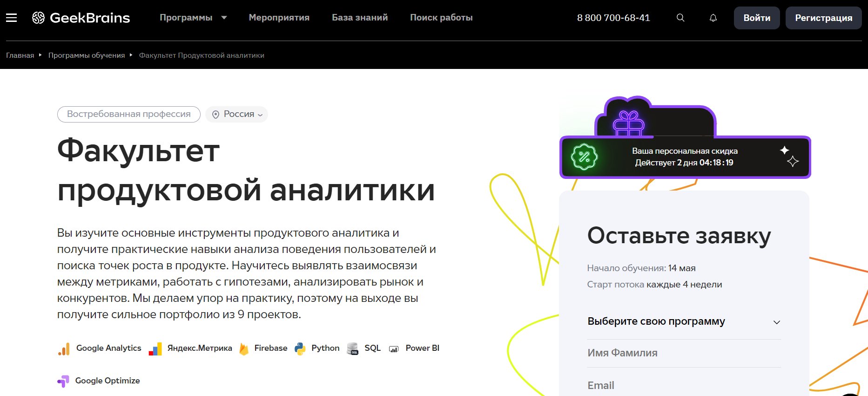Screen dimensions: 868x396
Task: Click the Google Optimize label
Action: pos(108,381)
